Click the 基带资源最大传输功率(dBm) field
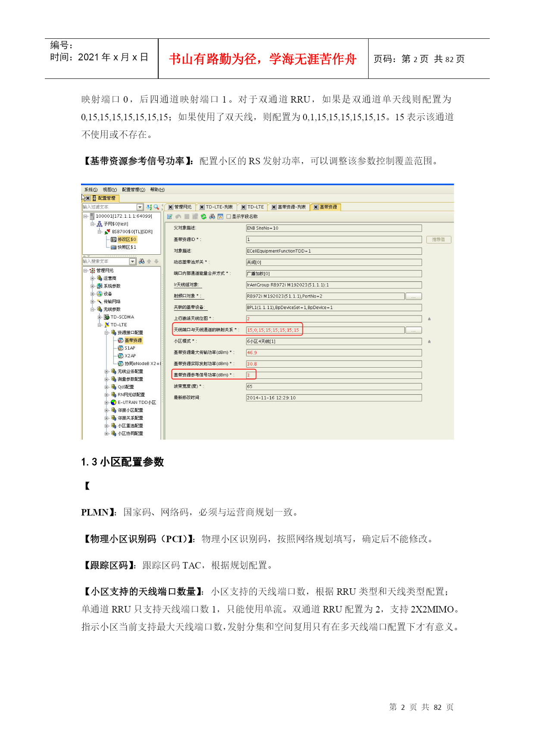This screenshot has width=535, height=756. click(x=334, y=353)
